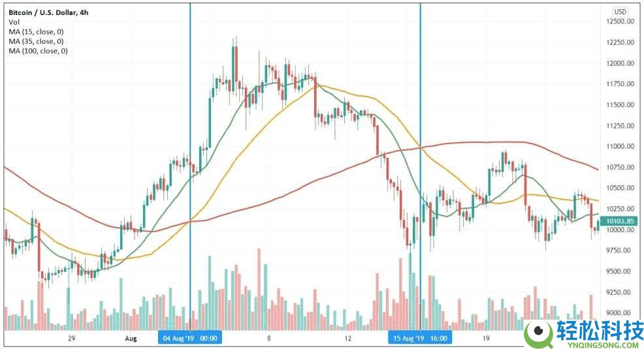The image size is (644, 349).
Task: Toggle the MA (15, close, 0) indicator
Action: [x=36, y=31]
